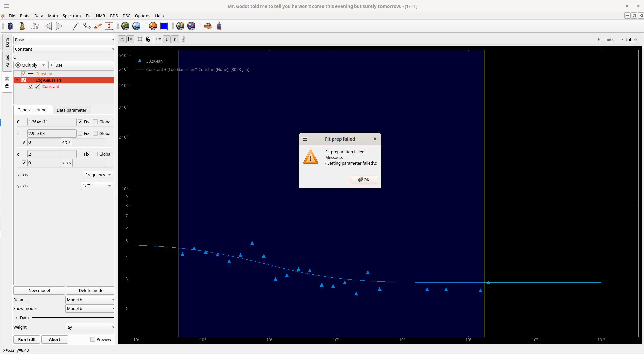Viewport: 644px width, 354px height.
Task: Click the τ value input field
Action: (52, 134)
